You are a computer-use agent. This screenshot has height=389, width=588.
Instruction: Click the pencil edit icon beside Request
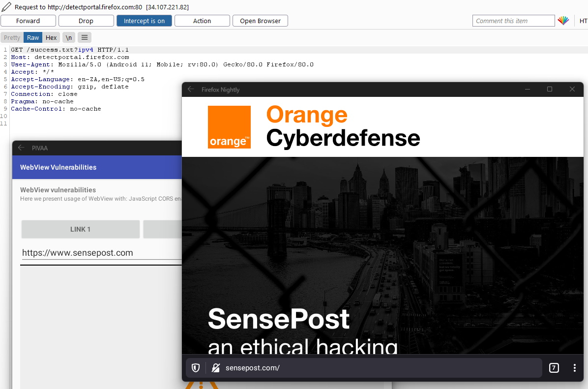click(x=6, y=7)
